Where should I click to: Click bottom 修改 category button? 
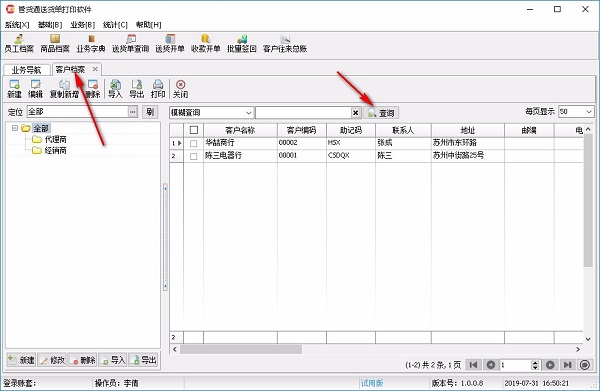[x=52, y=360]
